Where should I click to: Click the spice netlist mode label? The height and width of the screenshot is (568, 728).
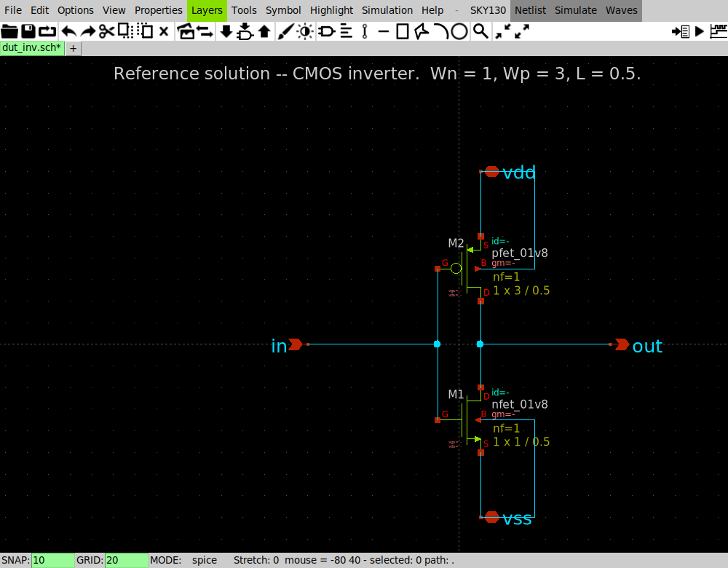pyautogui.click(x=205, y=560)
